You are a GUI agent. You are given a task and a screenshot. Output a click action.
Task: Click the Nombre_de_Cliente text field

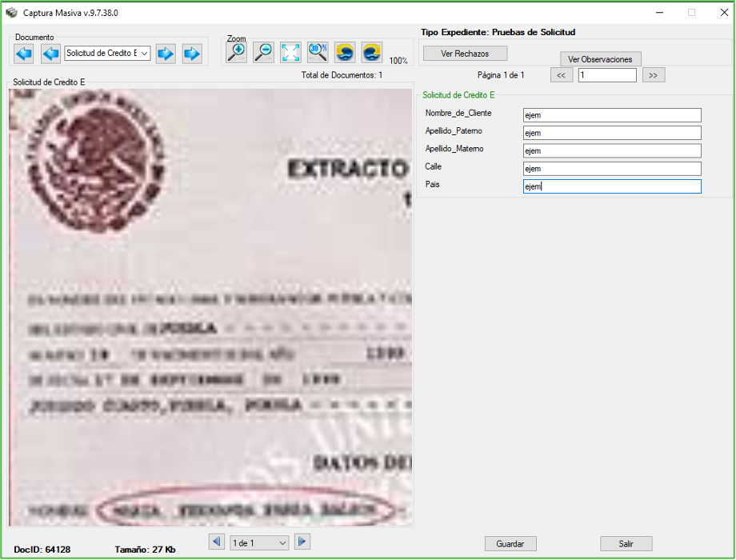click(611, 115)
